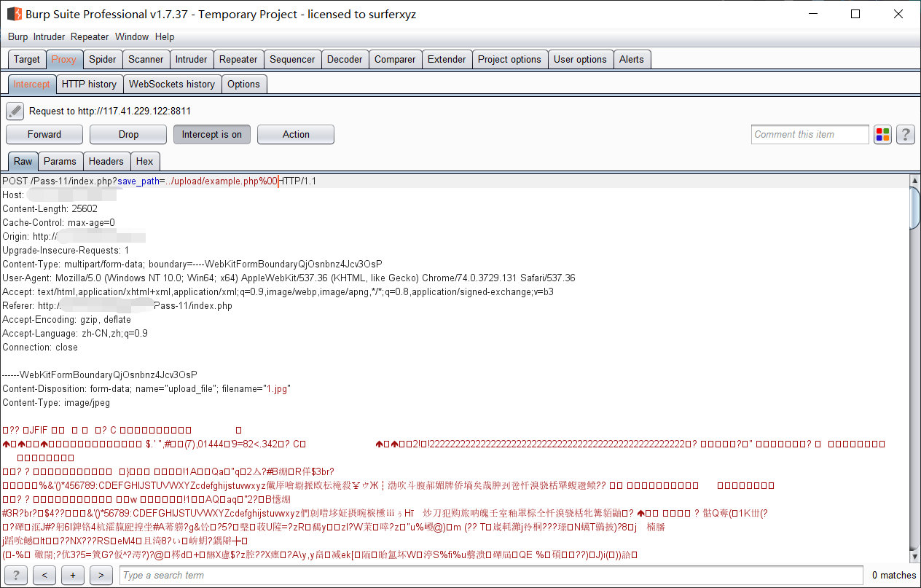Switch to the Params view tab
The image size is (921, 588).
click(60, 162)
